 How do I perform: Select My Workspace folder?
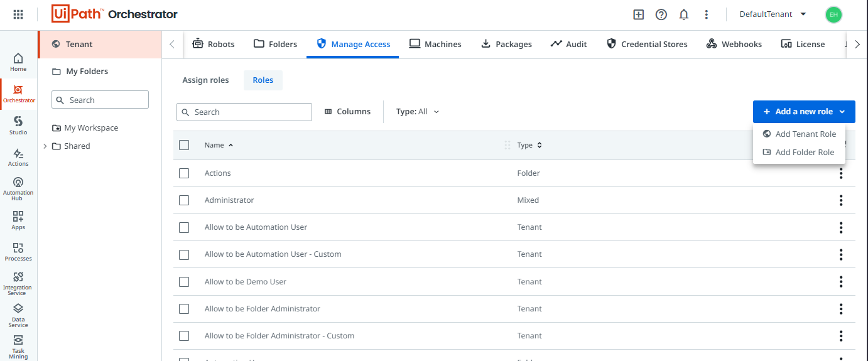[x=85, y=128]
